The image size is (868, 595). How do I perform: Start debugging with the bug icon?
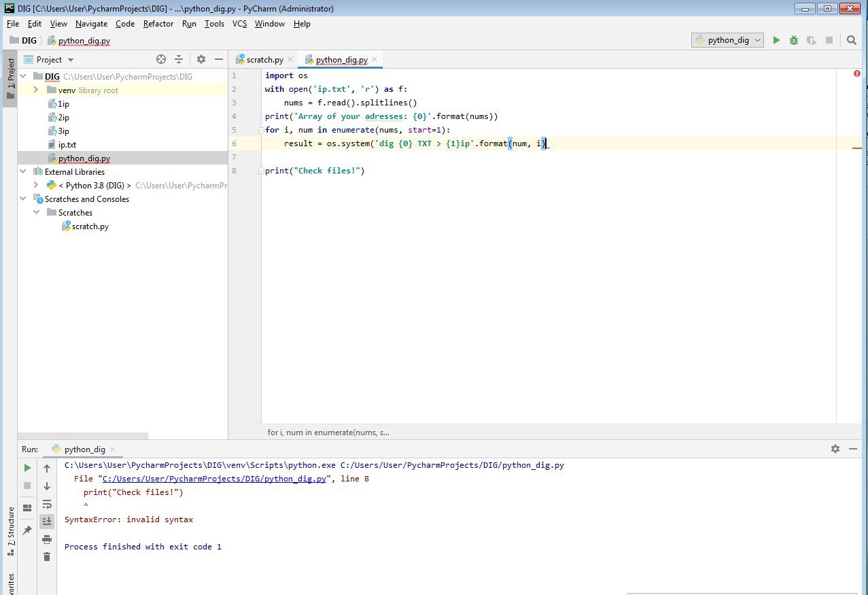coord(794,41)
